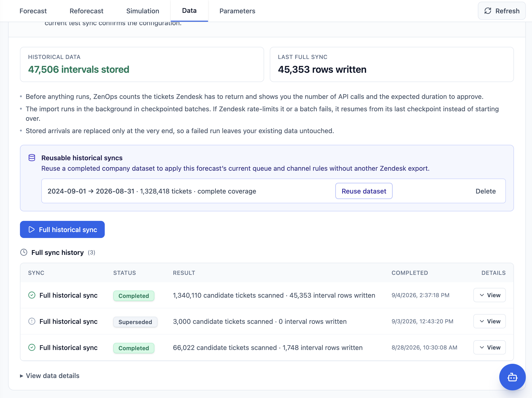Expand View for the 45,353 interval rows sync
The width and height of the screenshot is (532, 398).
[x=489, y=295]
